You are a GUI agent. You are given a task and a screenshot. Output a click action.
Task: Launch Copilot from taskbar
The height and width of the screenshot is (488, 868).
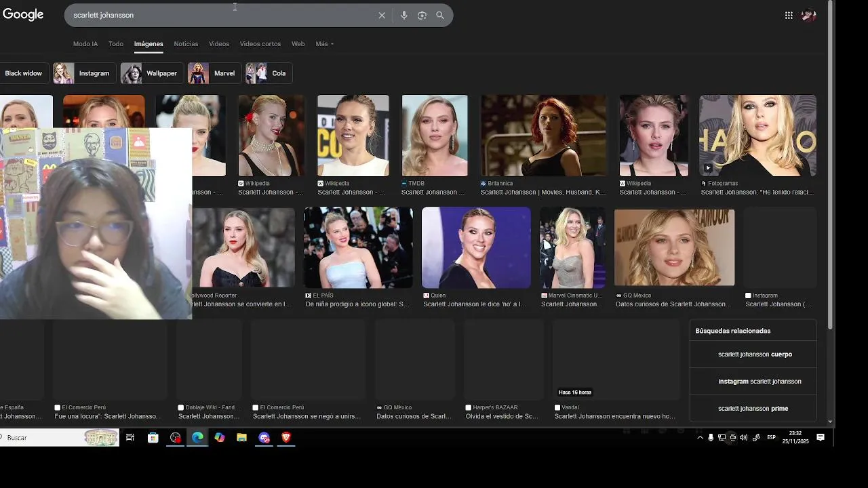pyautogui.click(x=220, y=438)
